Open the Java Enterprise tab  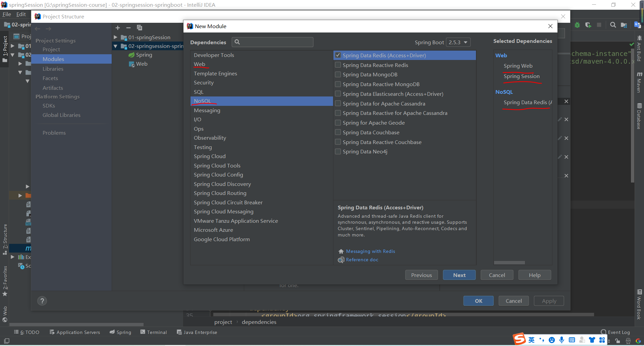[x=197, y=332]
